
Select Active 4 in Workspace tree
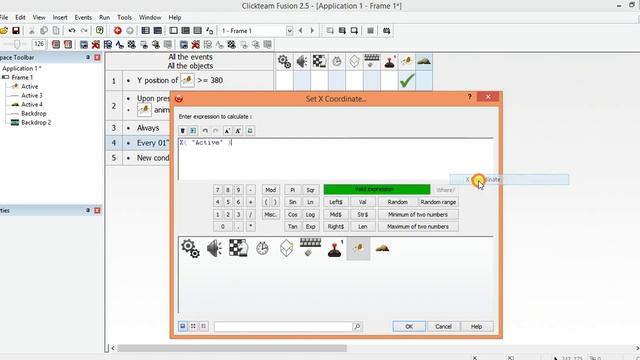point(32,104)
